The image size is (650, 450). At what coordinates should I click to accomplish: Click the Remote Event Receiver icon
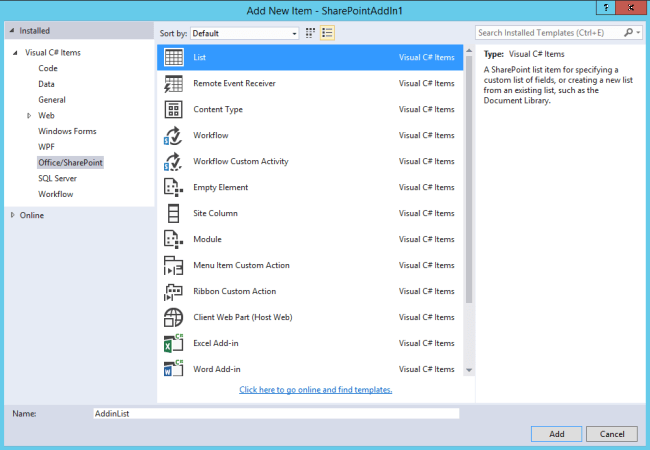[x=173, y=83]
